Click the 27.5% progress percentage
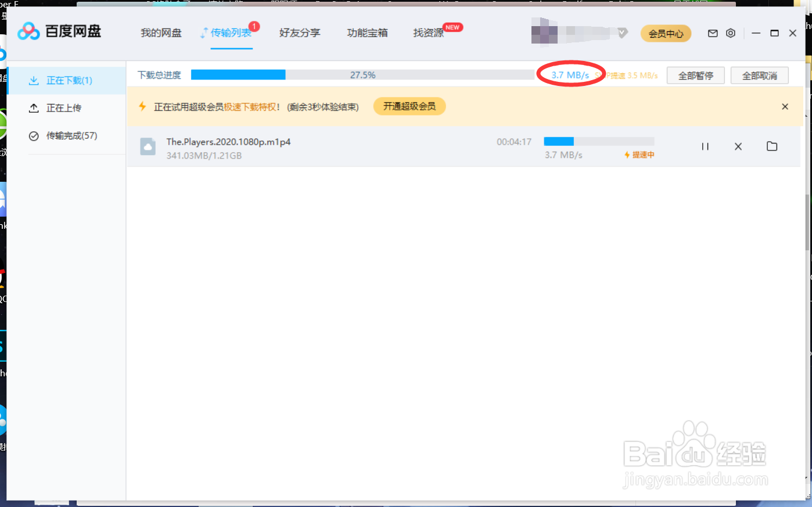 tap(362, 75)
